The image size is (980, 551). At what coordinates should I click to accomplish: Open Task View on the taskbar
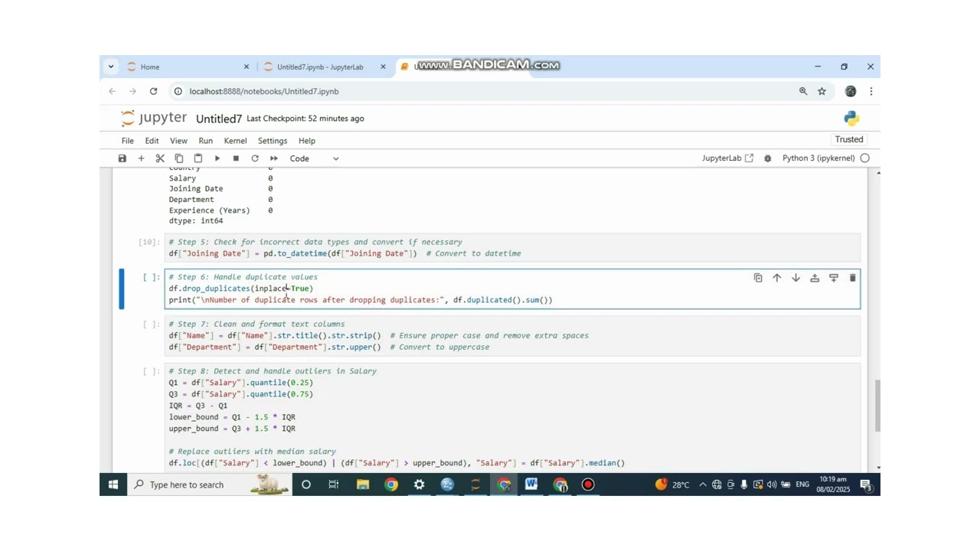tap(334, 484)
